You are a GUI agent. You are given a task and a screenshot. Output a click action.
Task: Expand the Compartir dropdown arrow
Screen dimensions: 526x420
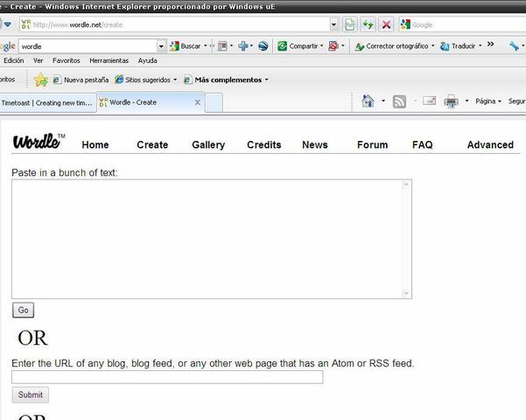(322, 45)
